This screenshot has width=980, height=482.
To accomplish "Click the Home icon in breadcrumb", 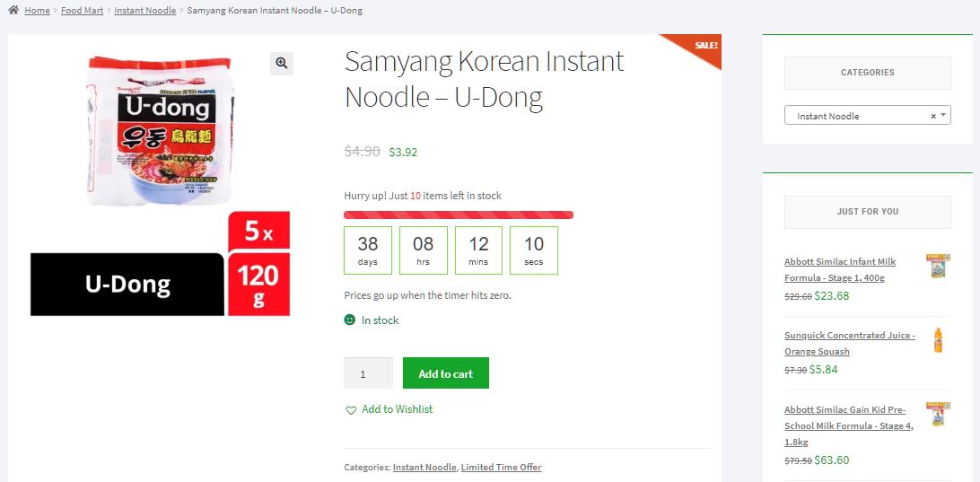I will [x=13, y=11].
